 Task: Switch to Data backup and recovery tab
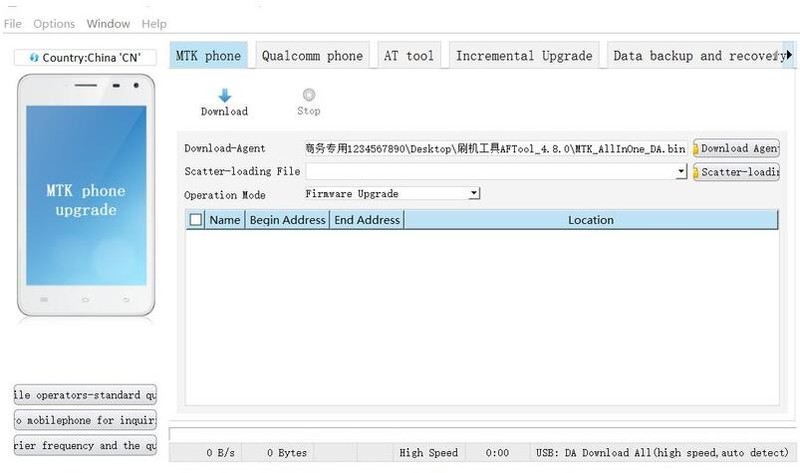click(695, 56)
